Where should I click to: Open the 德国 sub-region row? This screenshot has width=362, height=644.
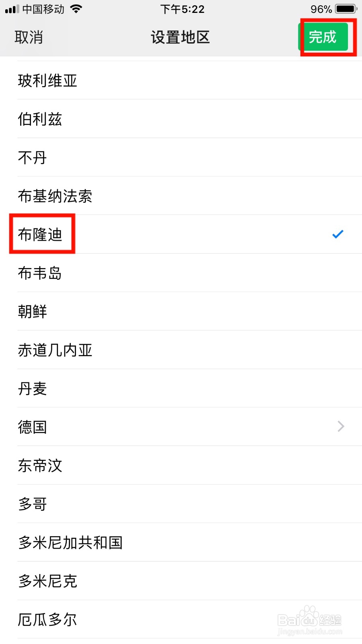point(181,427)
